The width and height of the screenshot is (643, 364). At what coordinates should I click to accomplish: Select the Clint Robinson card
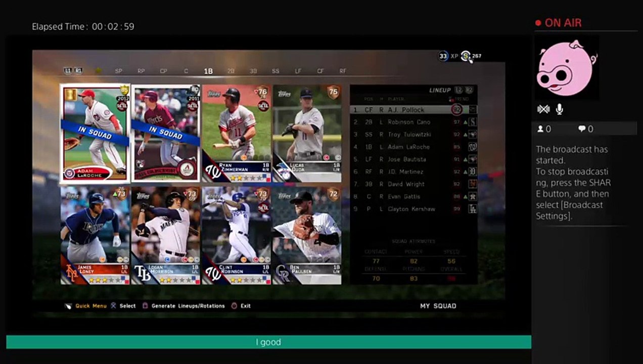236,236
